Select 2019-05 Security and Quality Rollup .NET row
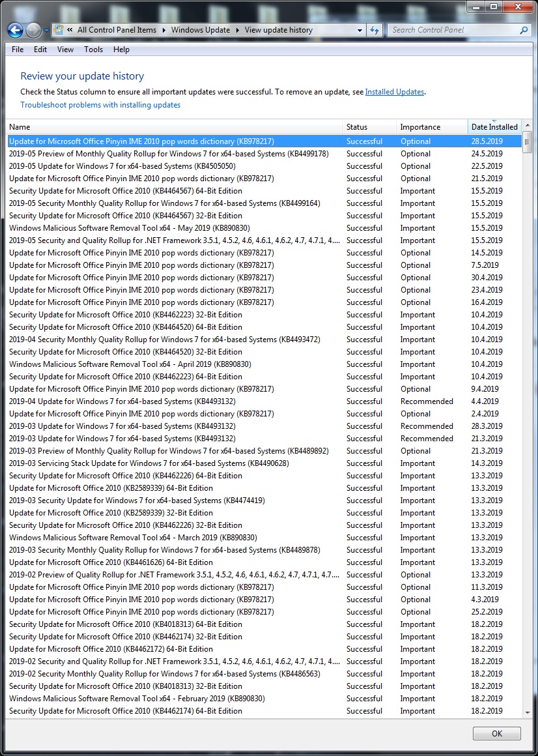This screenshot has height=756, width=538. [264, 240]
